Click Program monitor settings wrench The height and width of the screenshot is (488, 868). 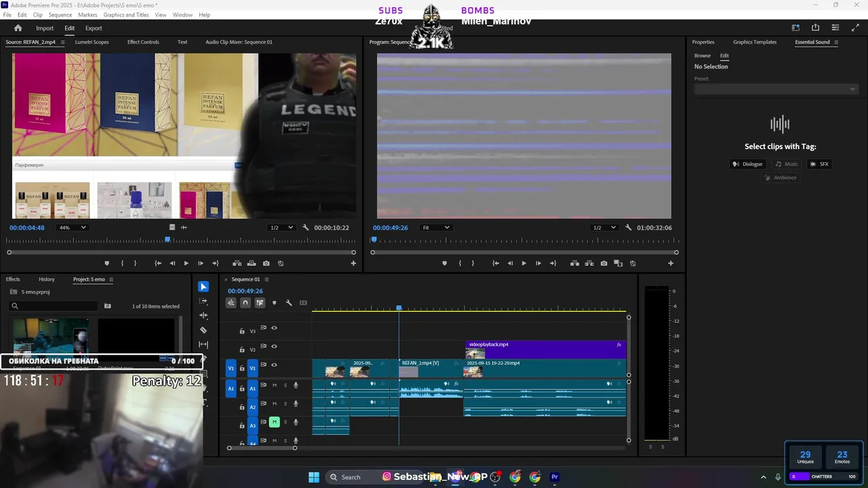point(629,228)
